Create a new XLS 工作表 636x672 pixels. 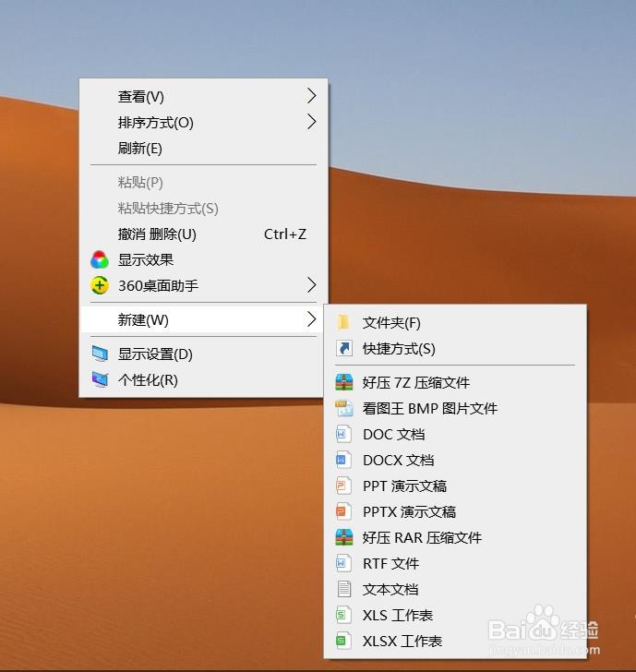pos(455,615)
